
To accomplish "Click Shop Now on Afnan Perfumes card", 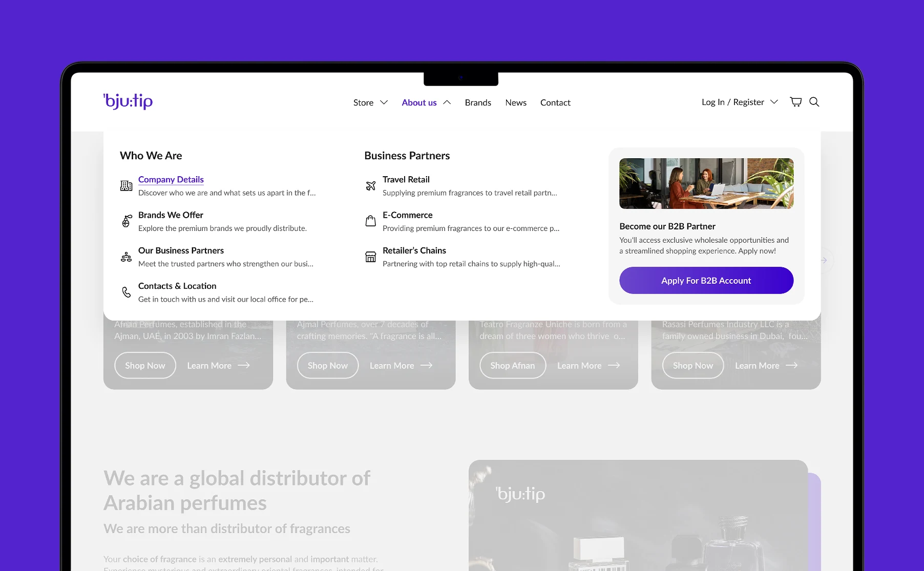I will click(x=145, y=365).
